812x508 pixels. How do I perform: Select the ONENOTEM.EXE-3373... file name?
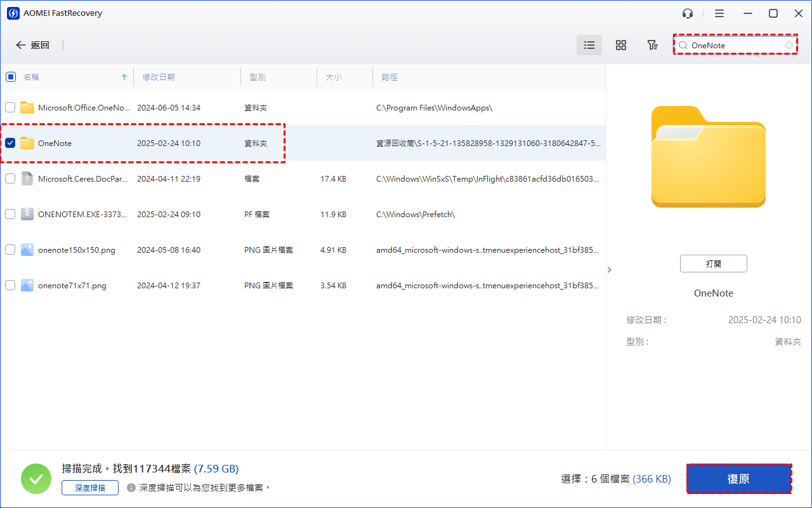tap(84, 214)
